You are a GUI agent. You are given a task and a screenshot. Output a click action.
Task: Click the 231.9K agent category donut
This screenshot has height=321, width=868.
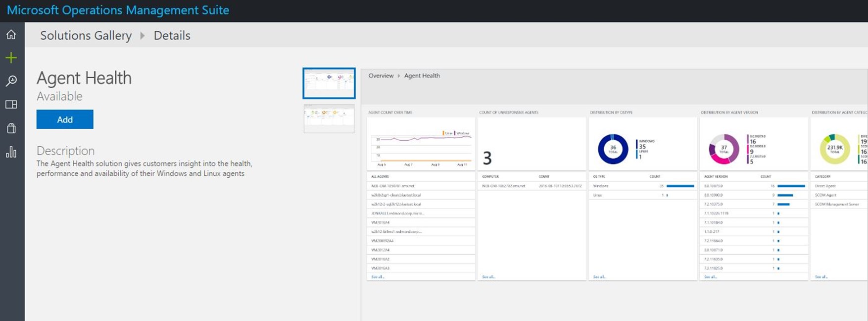tap(835, 149)
